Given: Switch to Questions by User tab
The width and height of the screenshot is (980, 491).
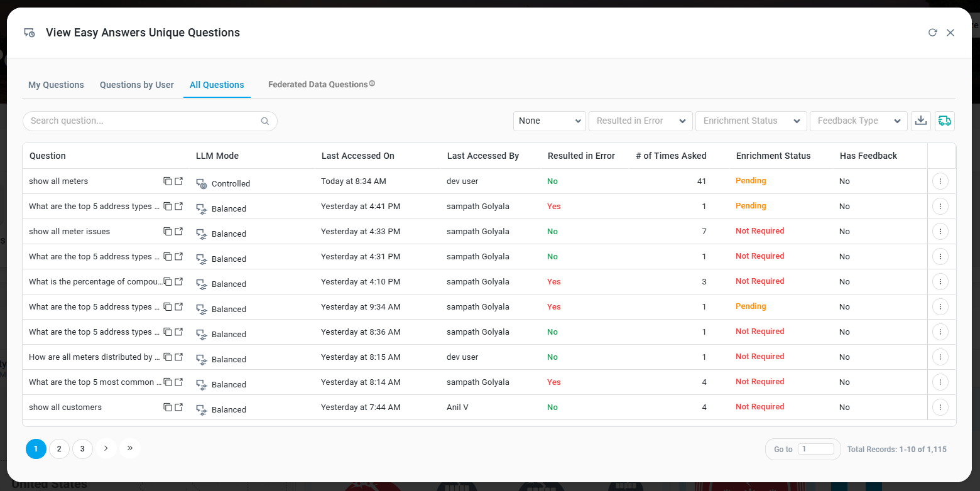Looking at the screenshot, I should coord(137,85).
